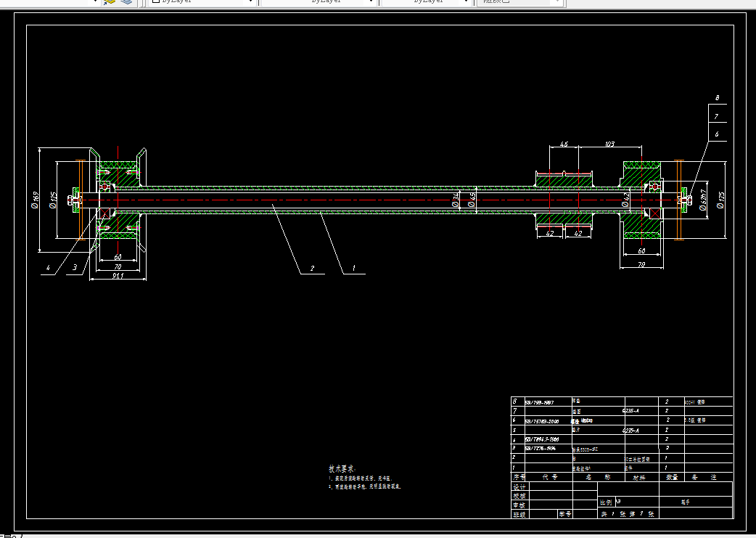Click the sheet count text 共1张第1张

tap(628, 514)
